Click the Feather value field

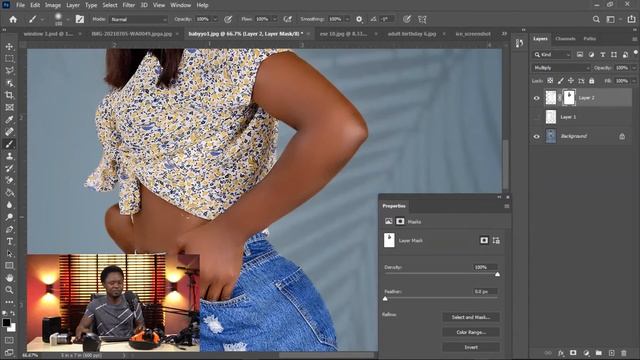click(x=485, y=291)
